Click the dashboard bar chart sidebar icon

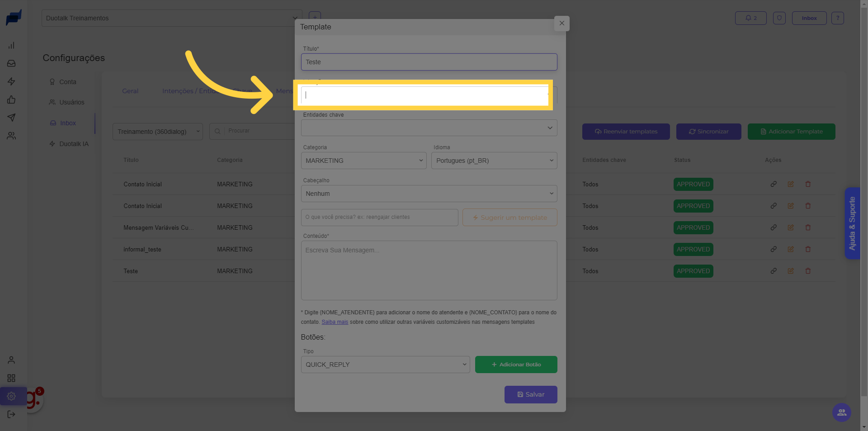pyautogui.click(x=11, y=45)
